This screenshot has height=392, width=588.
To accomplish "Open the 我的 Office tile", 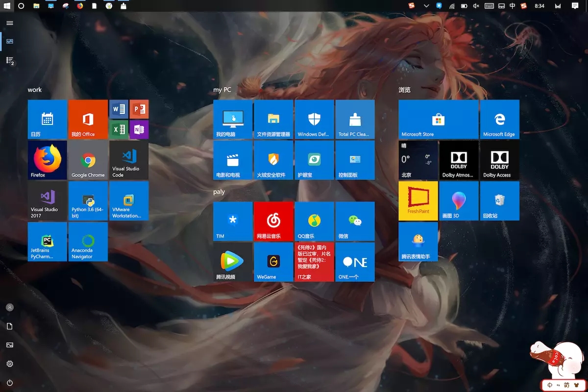I will pyautogui.click(x=88, y=120).
